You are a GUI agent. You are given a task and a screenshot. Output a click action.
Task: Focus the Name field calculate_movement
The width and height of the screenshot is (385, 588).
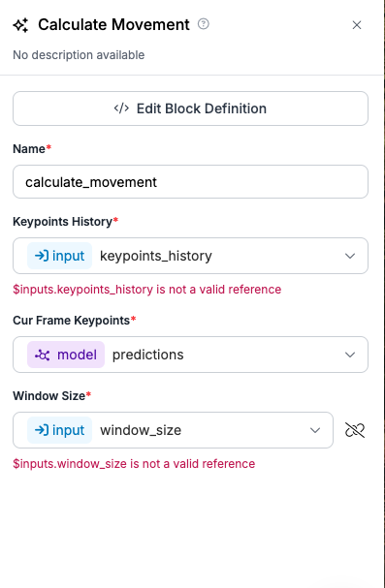(190, 182)
